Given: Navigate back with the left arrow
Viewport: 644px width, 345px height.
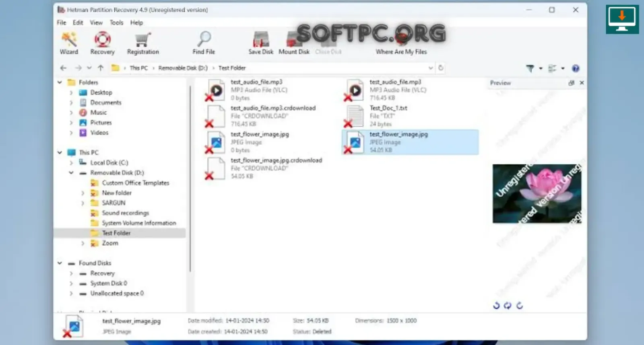Looking at the screenshot, I should tap(63, 68).
